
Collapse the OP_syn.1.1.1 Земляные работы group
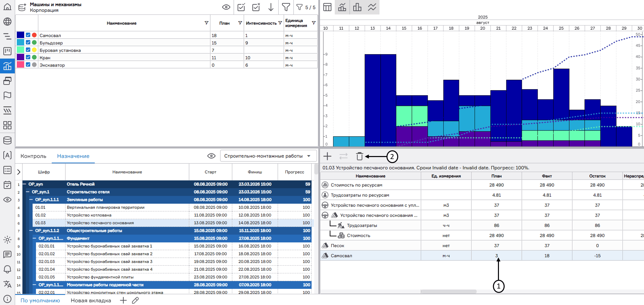click(x=31, y=200)
